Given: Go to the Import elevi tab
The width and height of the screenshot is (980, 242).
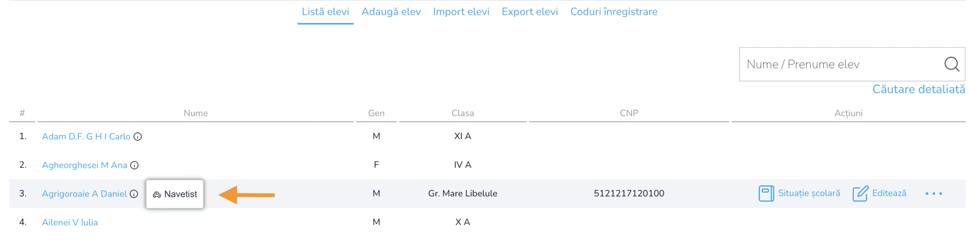Looking at the screenshot, I should [461, 12].
